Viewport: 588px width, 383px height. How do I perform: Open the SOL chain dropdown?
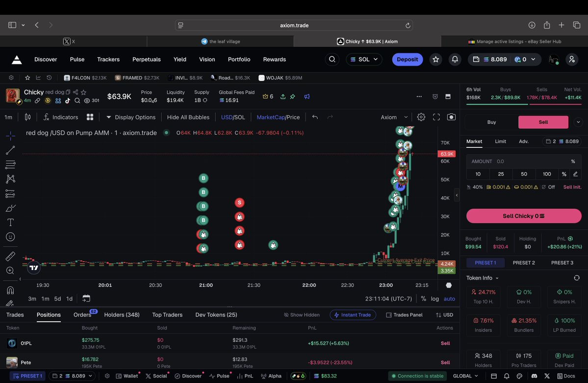364,59
